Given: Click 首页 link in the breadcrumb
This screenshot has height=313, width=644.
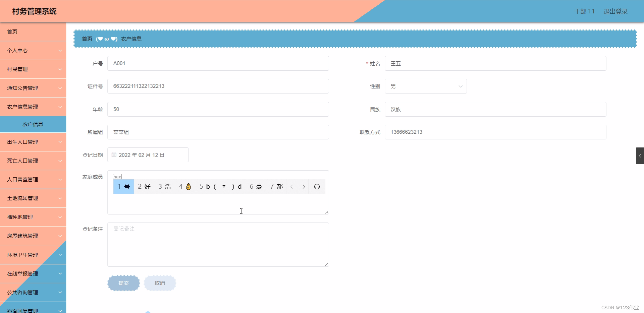Looking at the screenshot, I should pyautogui.click(x=87, y=39).
